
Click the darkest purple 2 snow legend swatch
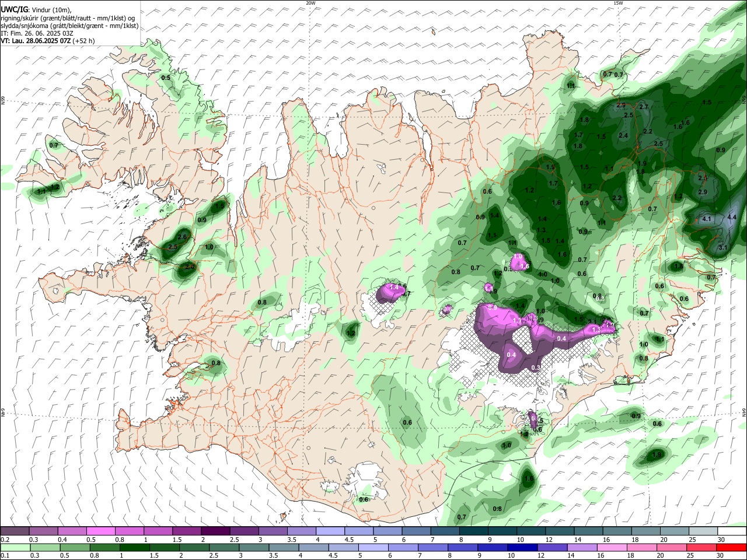point(215,531)
